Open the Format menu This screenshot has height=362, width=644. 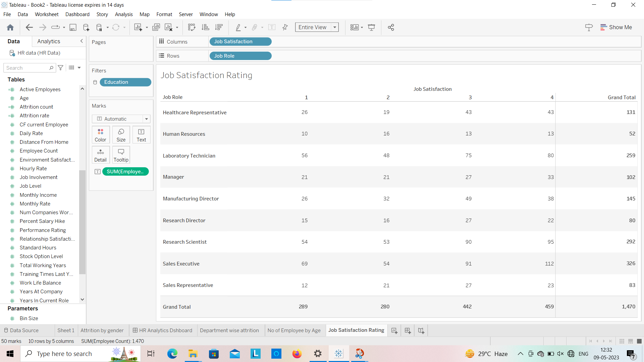point(164,14)
